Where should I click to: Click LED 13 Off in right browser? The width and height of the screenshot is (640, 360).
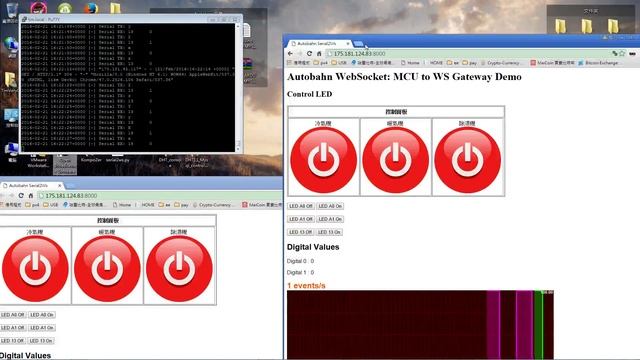300,232
